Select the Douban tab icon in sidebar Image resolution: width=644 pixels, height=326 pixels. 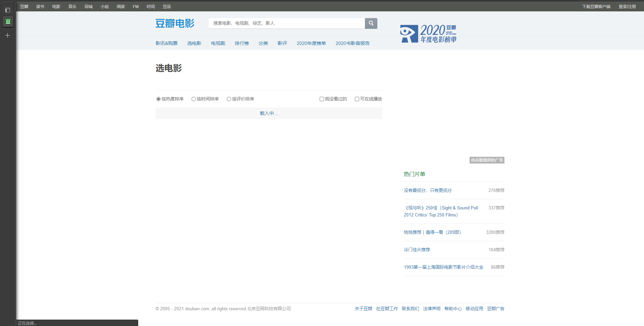pyautogui.click(x=8, y=22)
